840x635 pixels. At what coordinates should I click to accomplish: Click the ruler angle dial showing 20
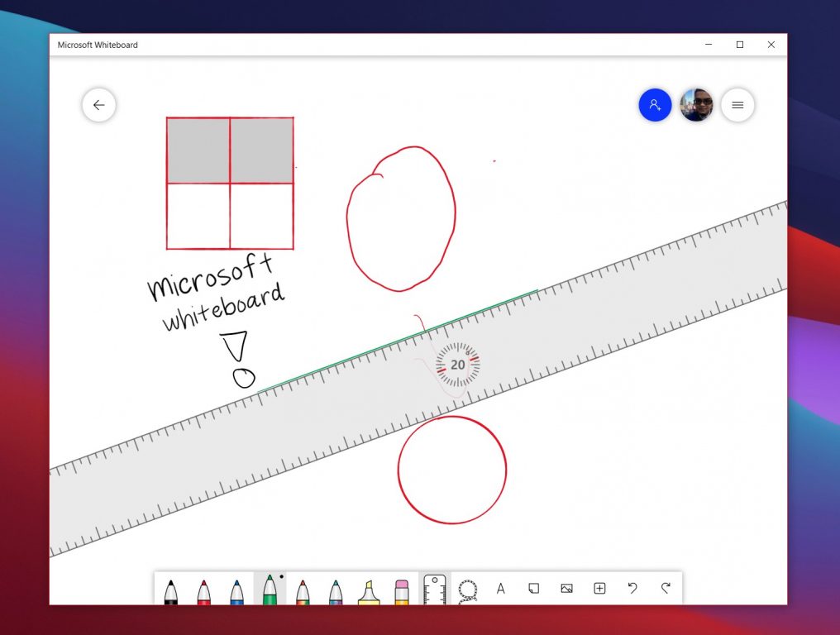tap(457, 365)
